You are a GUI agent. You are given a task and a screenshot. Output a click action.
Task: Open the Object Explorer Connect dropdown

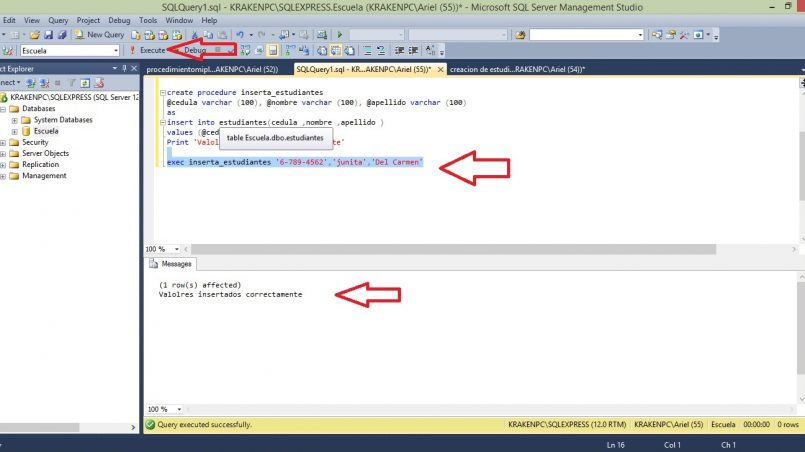[10, 83]
